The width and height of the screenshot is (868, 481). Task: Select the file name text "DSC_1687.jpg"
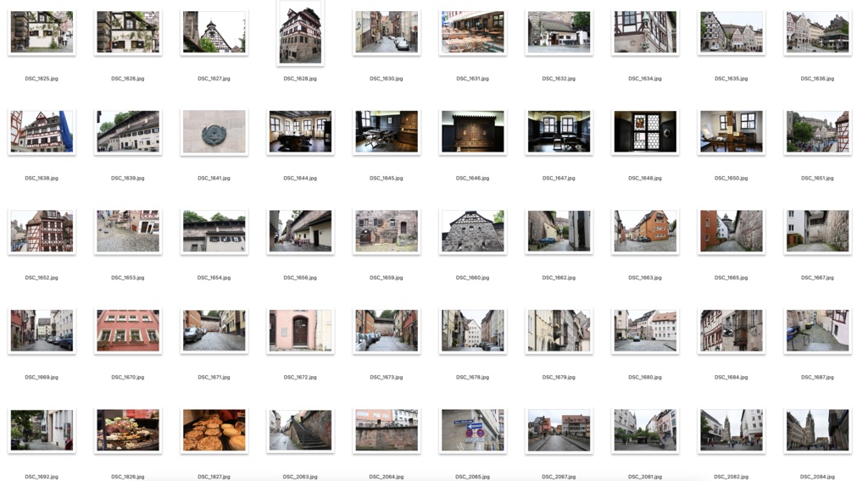click(818, 377)
